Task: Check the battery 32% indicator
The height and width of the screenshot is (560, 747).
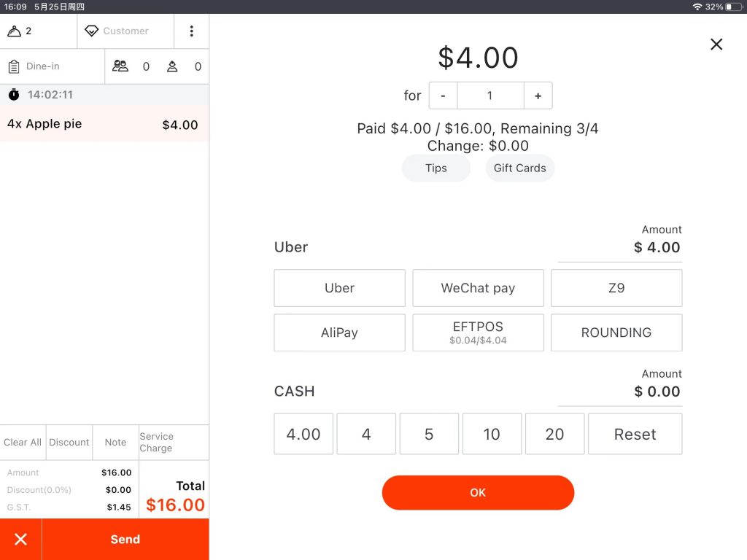Action: [724, 7]
